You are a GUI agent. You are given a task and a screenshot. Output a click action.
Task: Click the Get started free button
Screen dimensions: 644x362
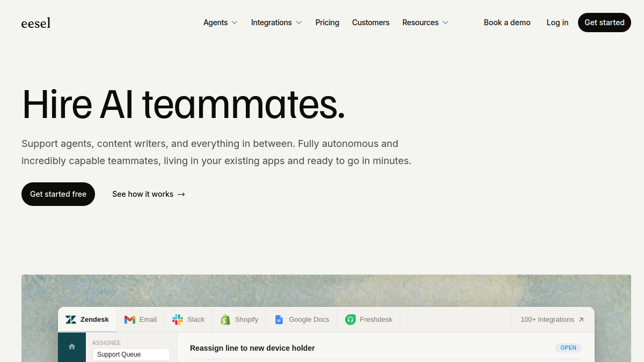[x=58, y=194]
